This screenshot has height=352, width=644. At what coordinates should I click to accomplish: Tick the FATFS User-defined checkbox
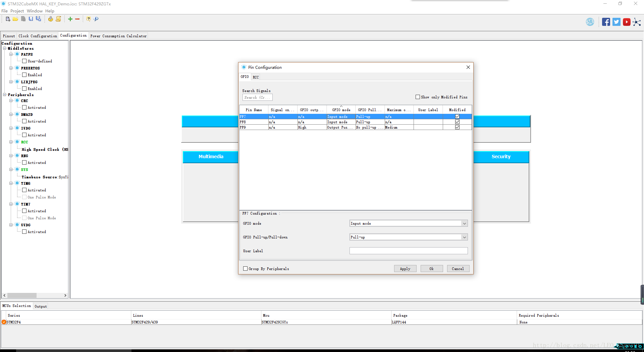pos(24,61)
